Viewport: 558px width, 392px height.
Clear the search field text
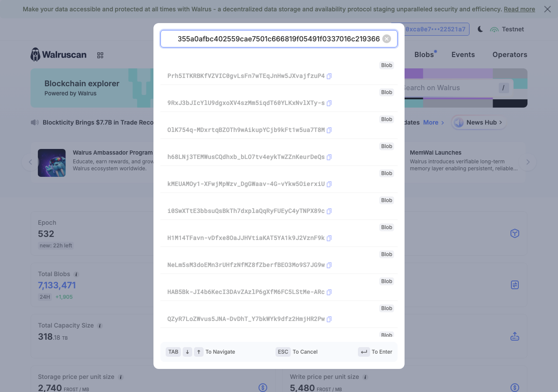click(x=387, y=39)
